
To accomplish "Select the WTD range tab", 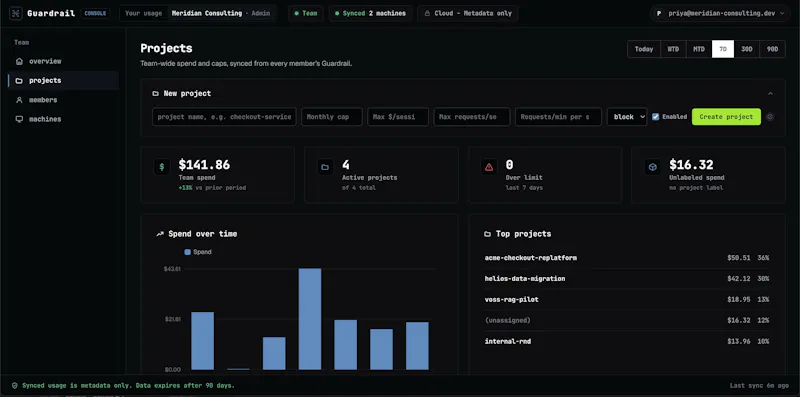I will click(673, 49).
